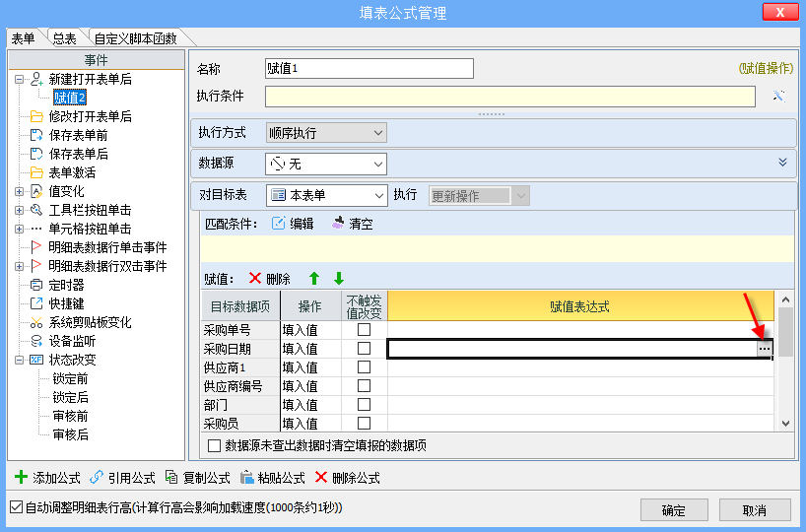Image resolution: width=806 pixels, height=532 pixels.
Task: Click the 赋值表达式 column header
Action: [580, 306]
